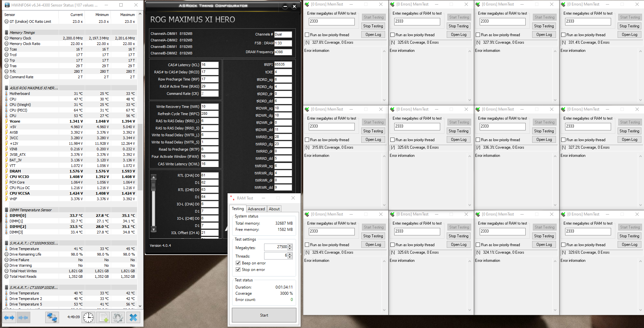This screenshot has width=644, height=328.
Task: Click the expand-columns arrows icon in HWiNFO toolbar
Action: pos(9,317)
